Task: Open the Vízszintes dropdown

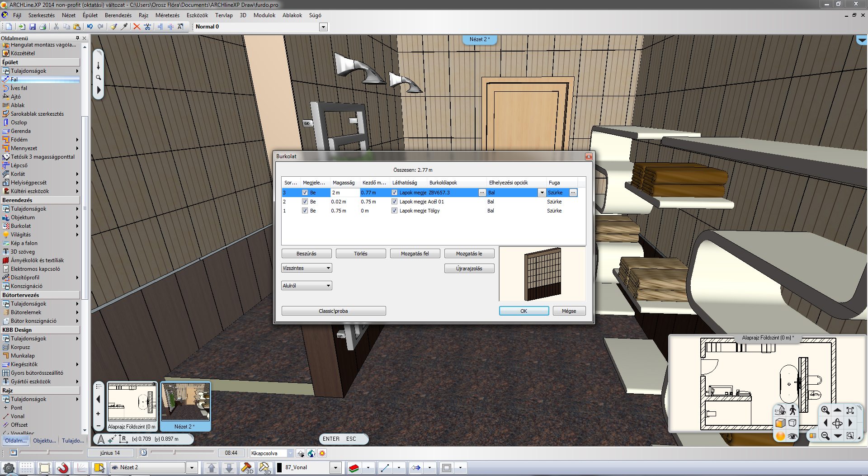Action: pos(307,268)
